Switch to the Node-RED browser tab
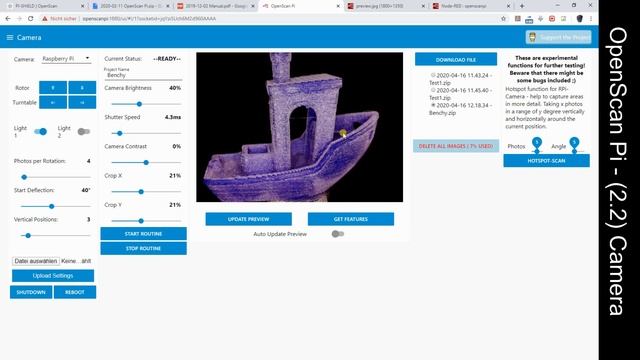Viewport: 640px width, 360px height. click(471, 6)
